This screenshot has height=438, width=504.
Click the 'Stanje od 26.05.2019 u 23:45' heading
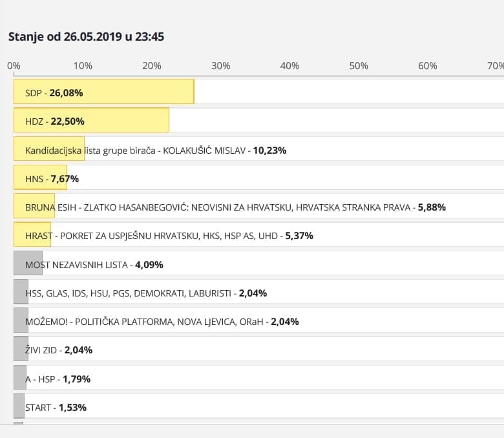(86, 37)
